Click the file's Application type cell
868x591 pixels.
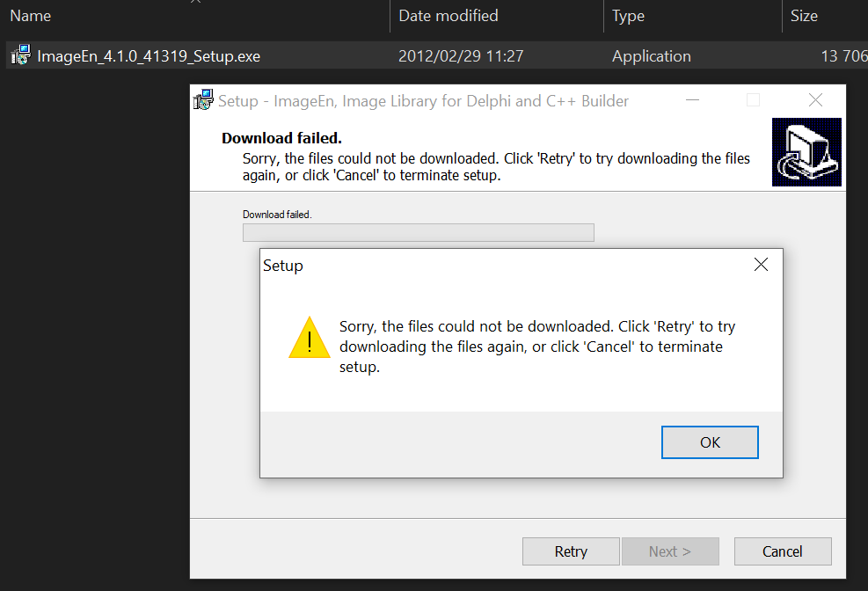click(651, 56)
